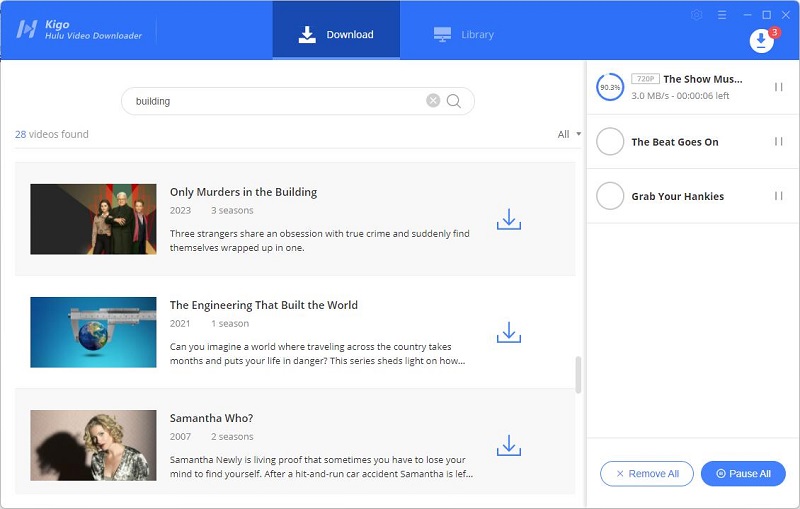The height and width of the screenshot is (509, 800).
Task: Select Grab Your Hankies queue item
Action: click(x=693, y=196)
